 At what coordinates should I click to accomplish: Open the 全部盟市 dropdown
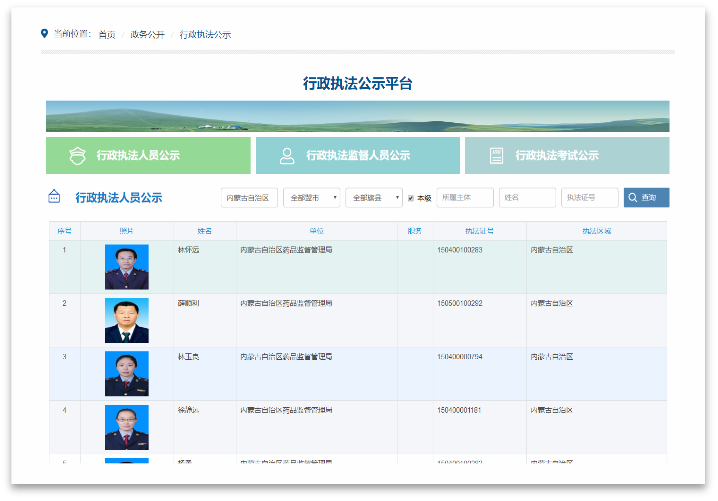point(311,198)
